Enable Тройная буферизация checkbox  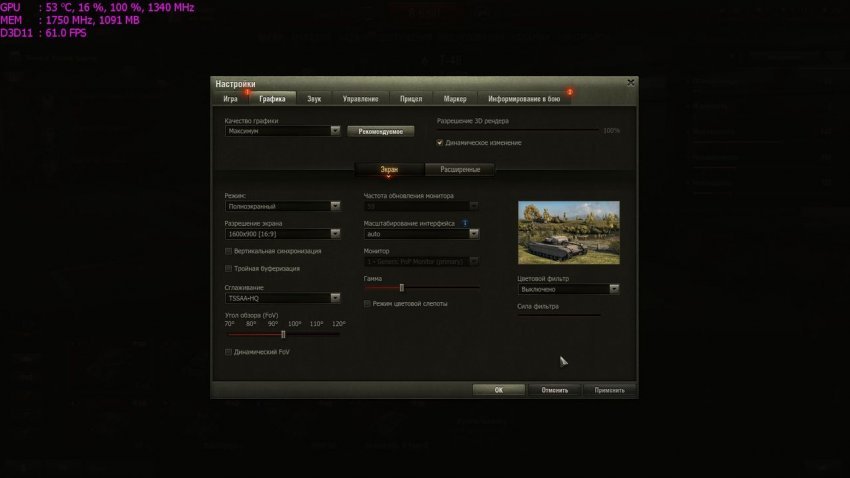(228, 268)
